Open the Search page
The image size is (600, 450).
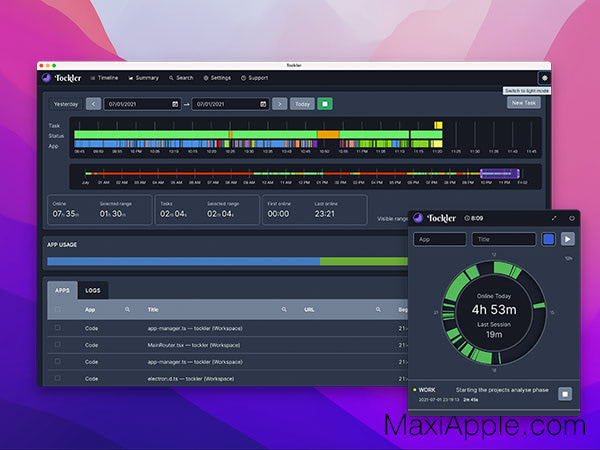click(181, 78)
